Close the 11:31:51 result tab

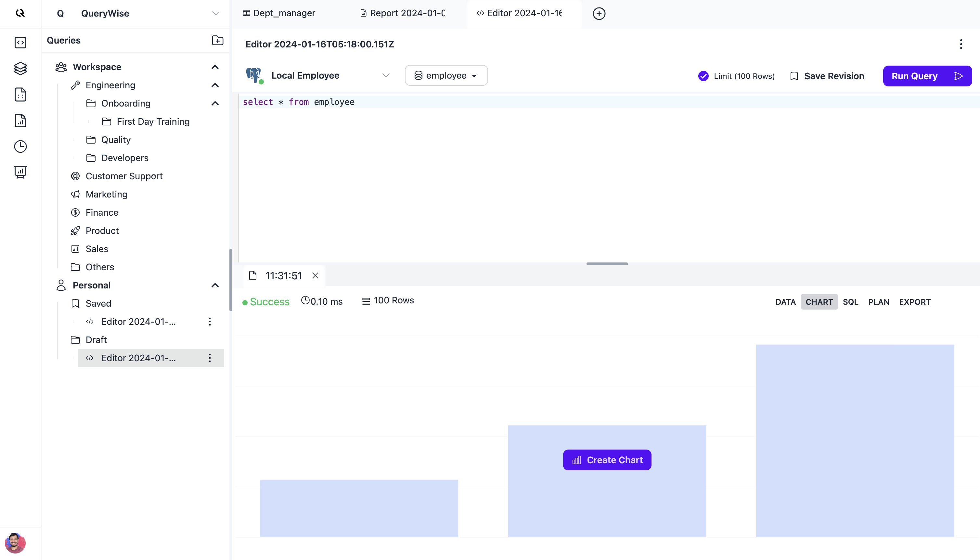click(315, 275)
